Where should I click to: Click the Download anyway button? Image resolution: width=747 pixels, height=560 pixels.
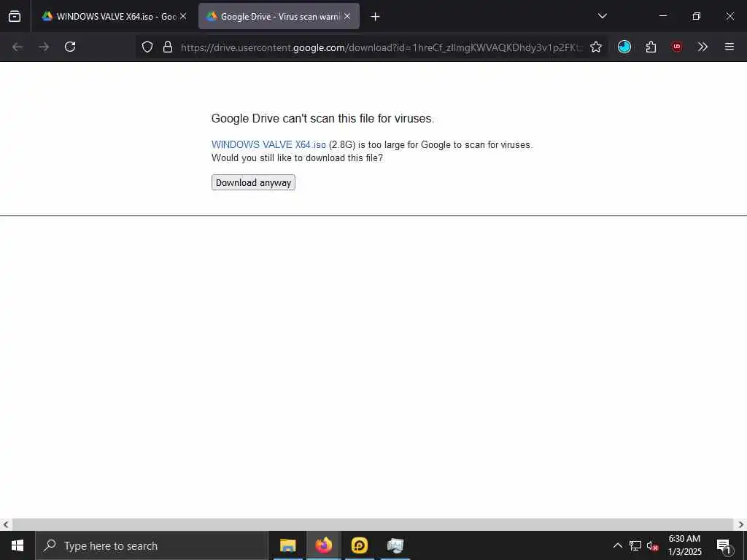pyautogui.click(x=253, y=182)
